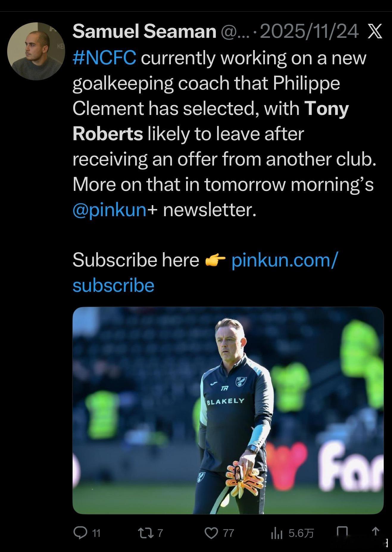
Task: Open the reply speech bubble icon
Action: tap(80, 533)
